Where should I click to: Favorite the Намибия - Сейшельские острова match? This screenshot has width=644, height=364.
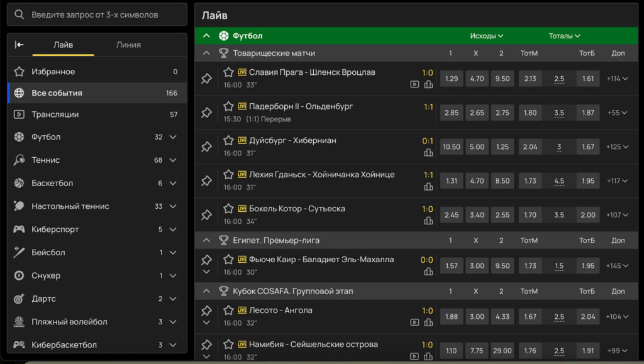point(228,344)
